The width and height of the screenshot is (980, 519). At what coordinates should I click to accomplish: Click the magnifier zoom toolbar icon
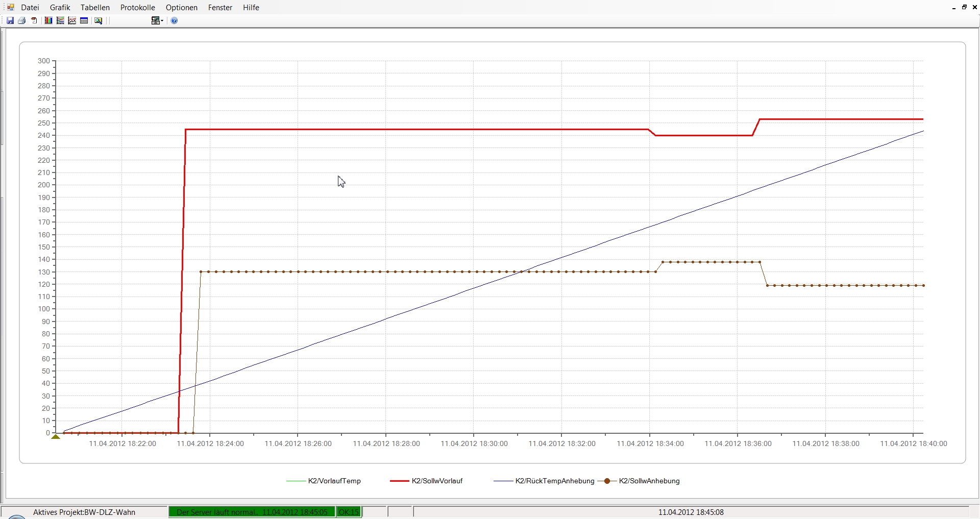coord(99,21)
